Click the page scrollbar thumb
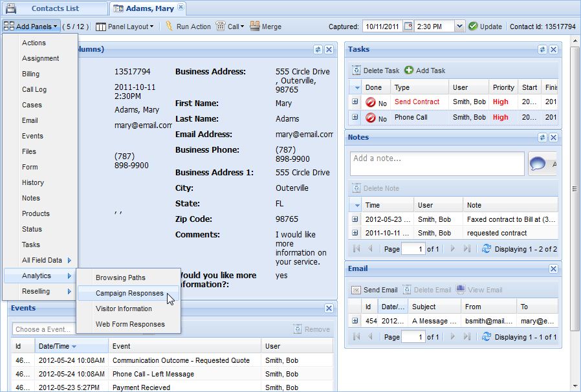The image size is (581, 392). point(575,189)
